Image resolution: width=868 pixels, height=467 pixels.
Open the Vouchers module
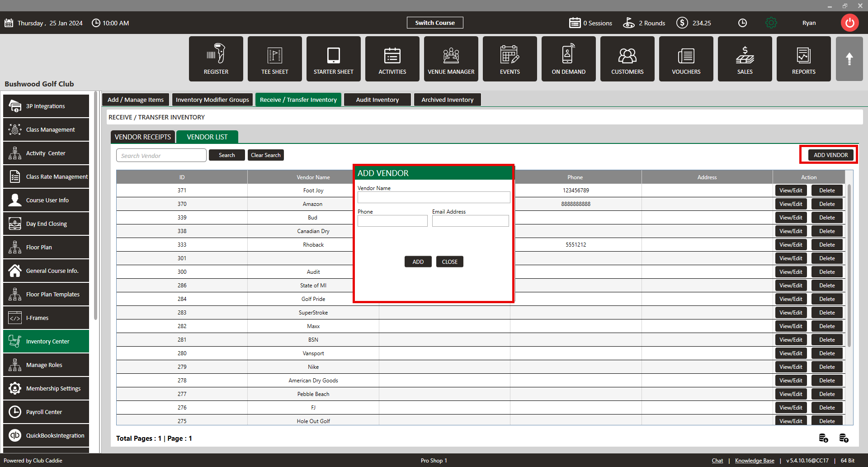pyautogui.click(x=686, y=59)
